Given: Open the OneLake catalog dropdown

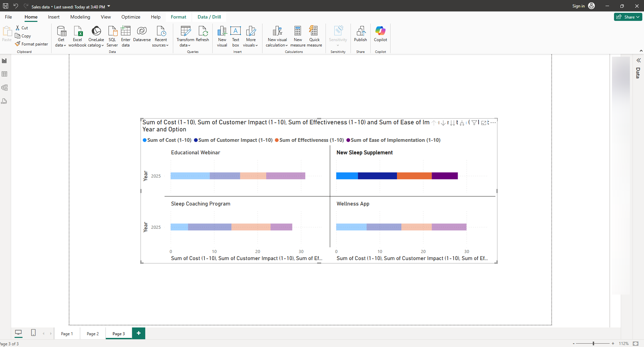Looking at the screenshot, I should point(96,37).
